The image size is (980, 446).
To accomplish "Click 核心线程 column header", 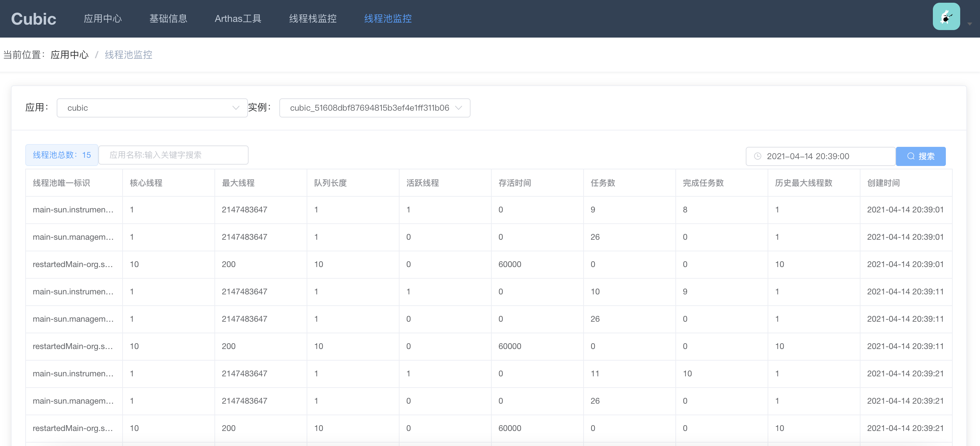I will pyautogui.click(x=146, y=183).
